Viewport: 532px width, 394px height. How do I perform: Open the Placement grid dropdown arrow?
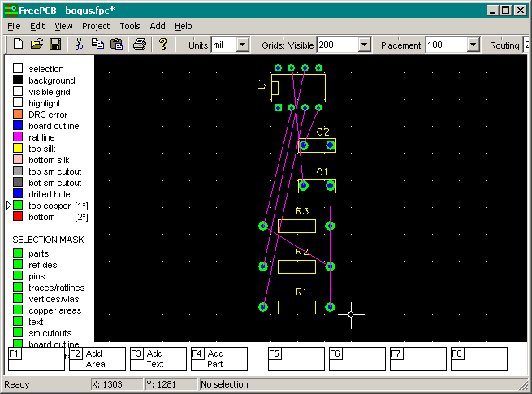point(473,45)
